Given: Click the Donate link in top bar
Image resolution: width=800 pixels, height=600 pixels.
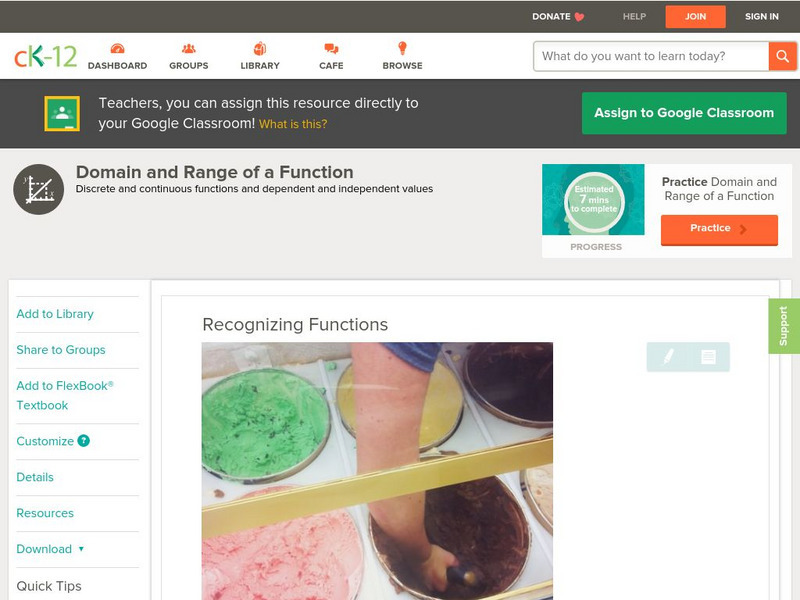Looking at the screenshot, I should pos(551,16).
